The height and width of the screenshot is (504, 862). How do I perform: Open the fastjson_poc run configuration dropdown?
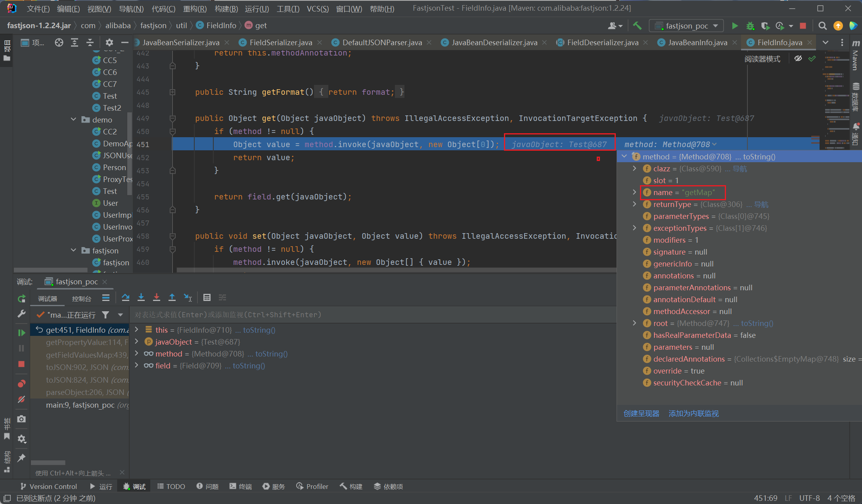click(687, 26)
